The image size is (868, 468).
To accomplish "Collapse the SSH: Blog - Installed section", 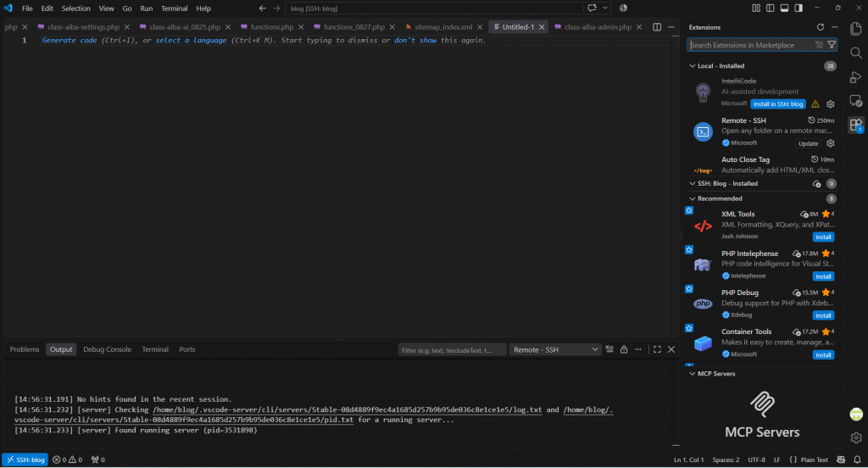I will click(x=692, y=184).
